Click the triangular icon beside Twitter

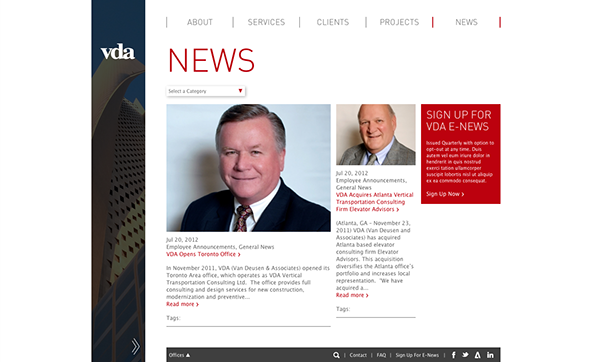478,355
